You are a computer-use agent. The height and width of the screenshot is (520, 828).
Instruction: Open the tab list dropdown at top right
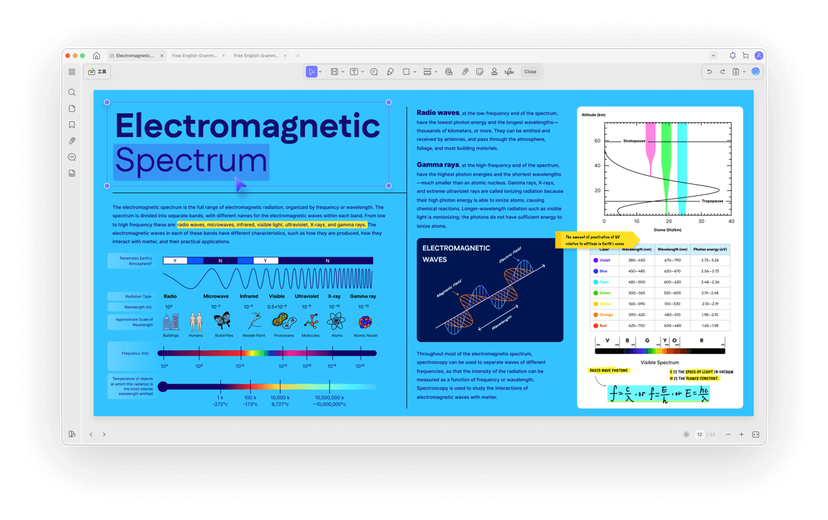[x=713, y=55]
